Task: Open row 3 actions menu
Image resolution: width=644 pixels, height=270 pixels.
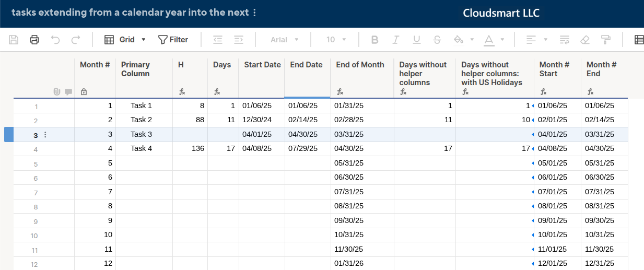Action: coord(45,135)
